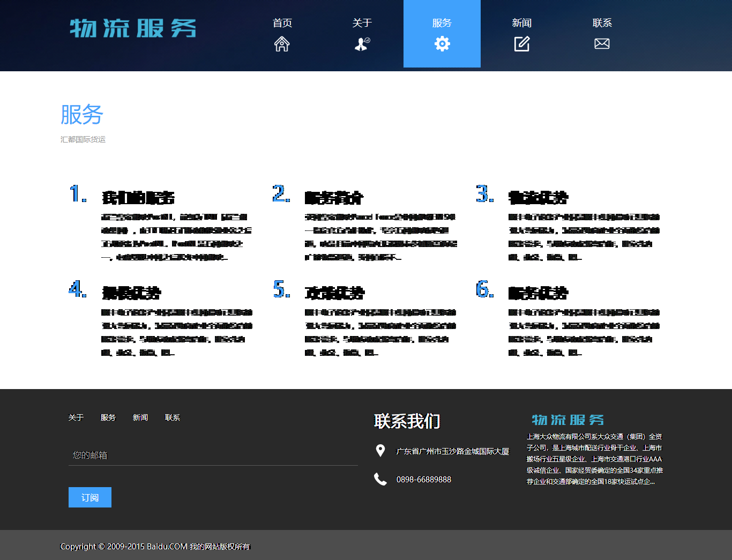The width and height of the screenshot is (732, 560).
Task: Click the 您的邮箱 email input field
Action: click(x=213, y=455)
